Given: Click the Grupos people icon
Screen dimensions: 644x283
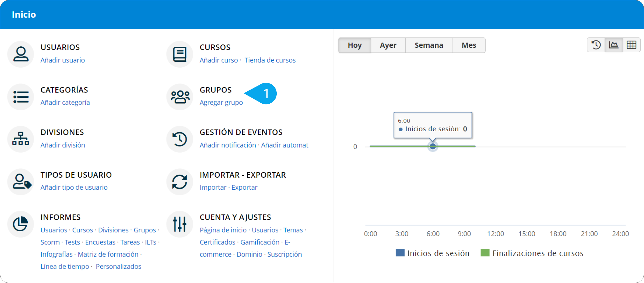Looking at the screenshot, I should (180, 97).
